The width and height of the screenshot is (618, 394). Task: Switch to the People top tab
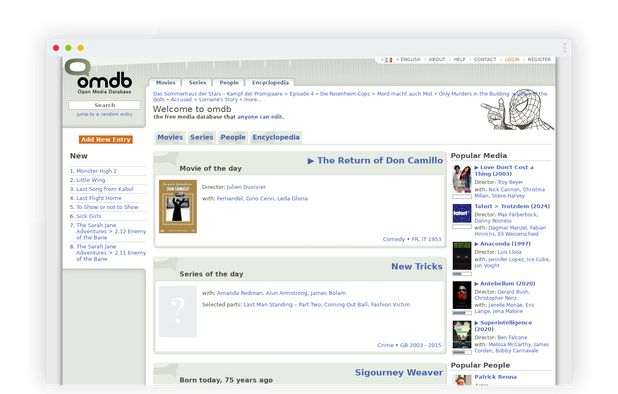coord(229,83)
